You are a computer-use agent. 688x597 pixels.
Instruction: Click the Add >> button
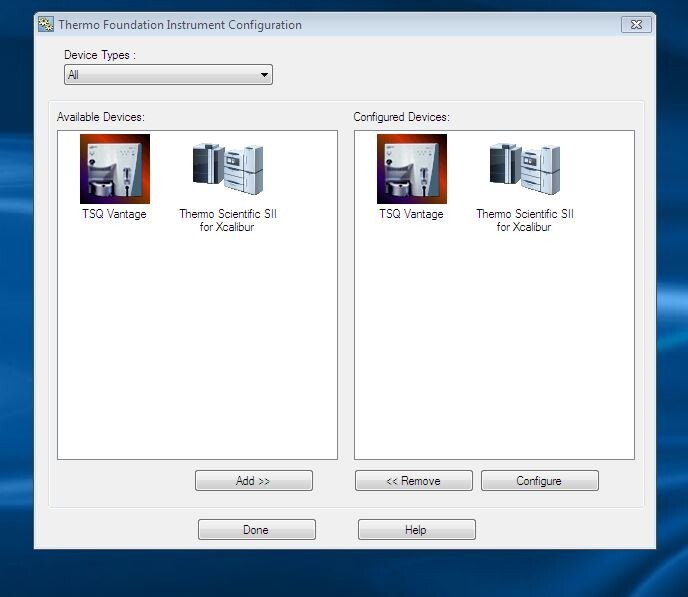pyautogui.click(x=254, y=481)
